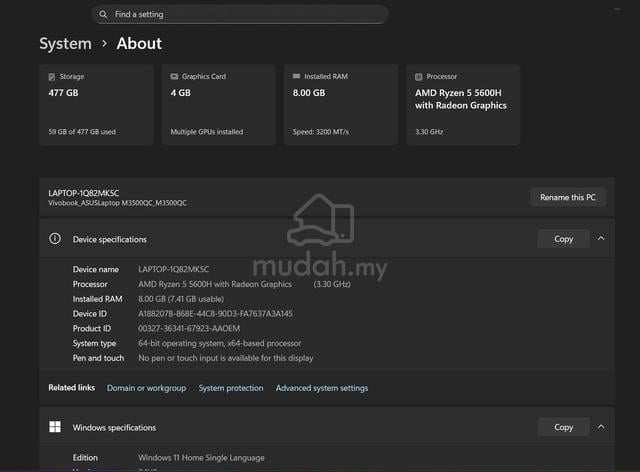Open System protection link

(x=231, y=388)
